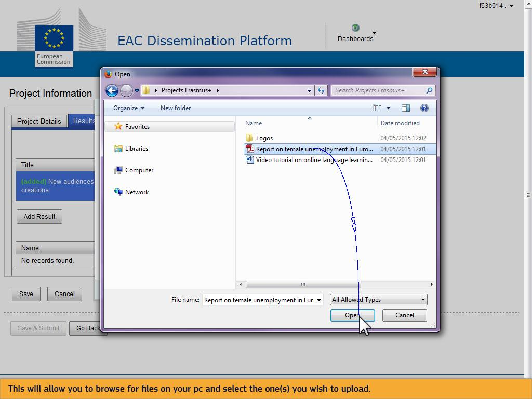Click Firefox icon in dialog title bar
Image resolution: width=532 pixels, height=399 pixels.
pyautogui.click(x=108, y=74)
